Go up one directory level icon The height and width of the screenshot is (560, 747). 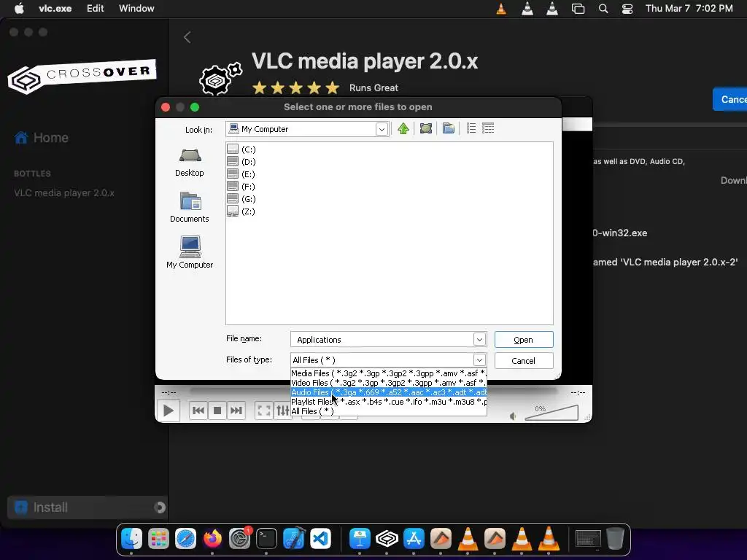[403, 128]
